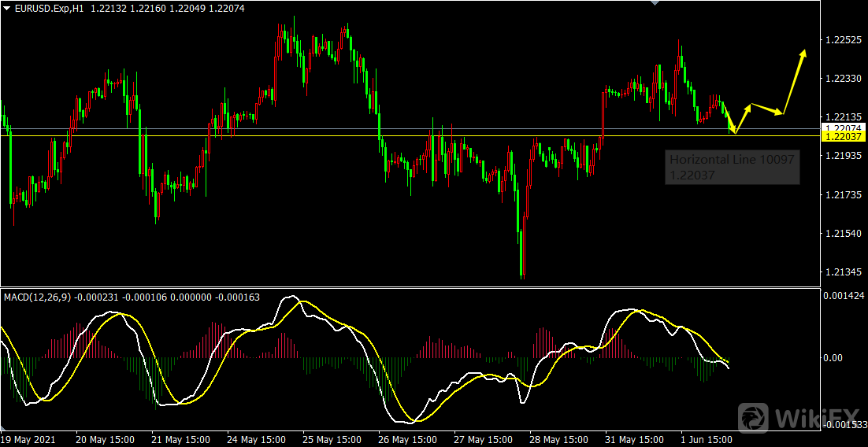868x447 pixels.
Task: Click the 19 May 2021 date label
Action: click(x=28, y=439)
